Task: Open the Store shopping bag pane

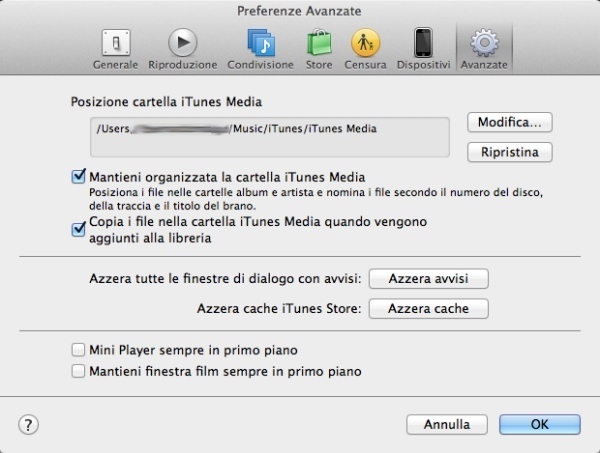Action: coord(319,49)
